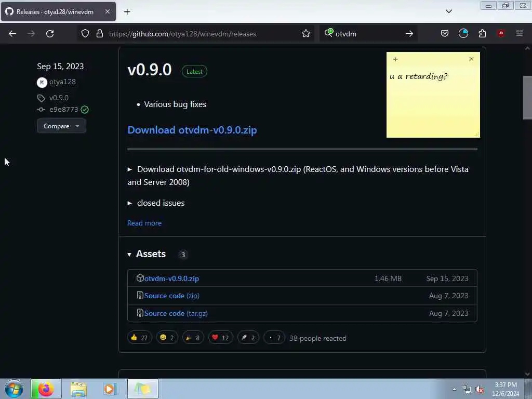Open the network tray icon
This screenshot has width=532, height=399.
pyautogui.click(x=467, y=390)
